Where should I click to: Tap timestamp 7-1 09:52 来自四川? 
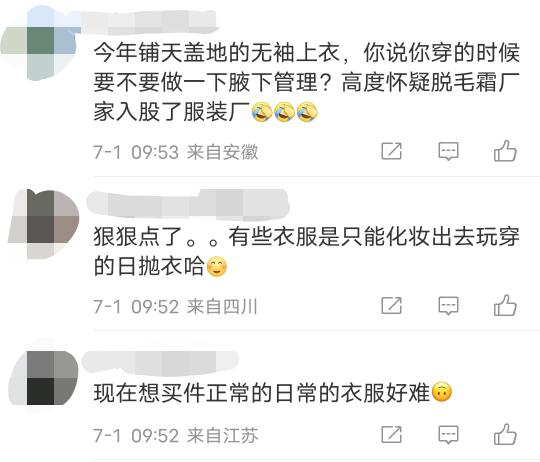(x=176, y=306)
